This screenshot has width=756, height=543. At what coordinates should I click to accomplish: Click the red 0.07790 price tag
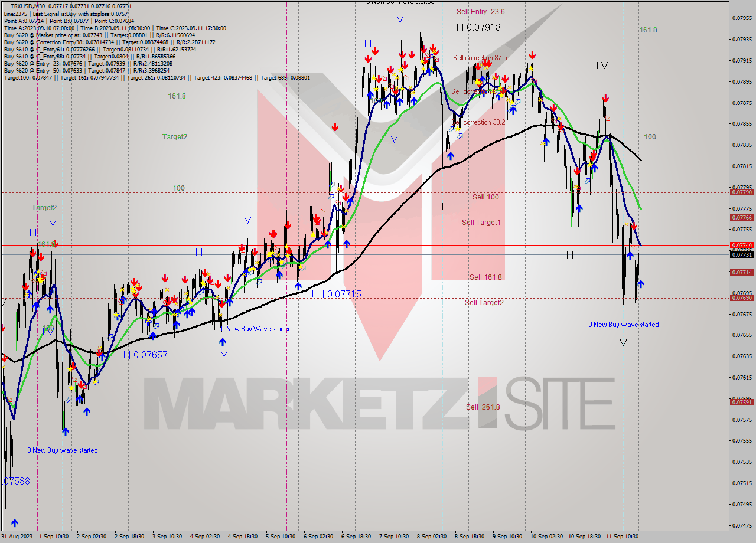[x=742, y=192]
